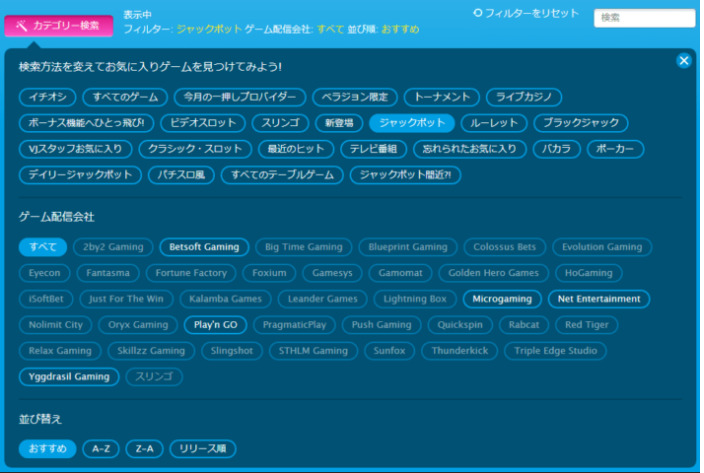Click the Just For The Win chip
704x473 pixels.
coord(126,299)
